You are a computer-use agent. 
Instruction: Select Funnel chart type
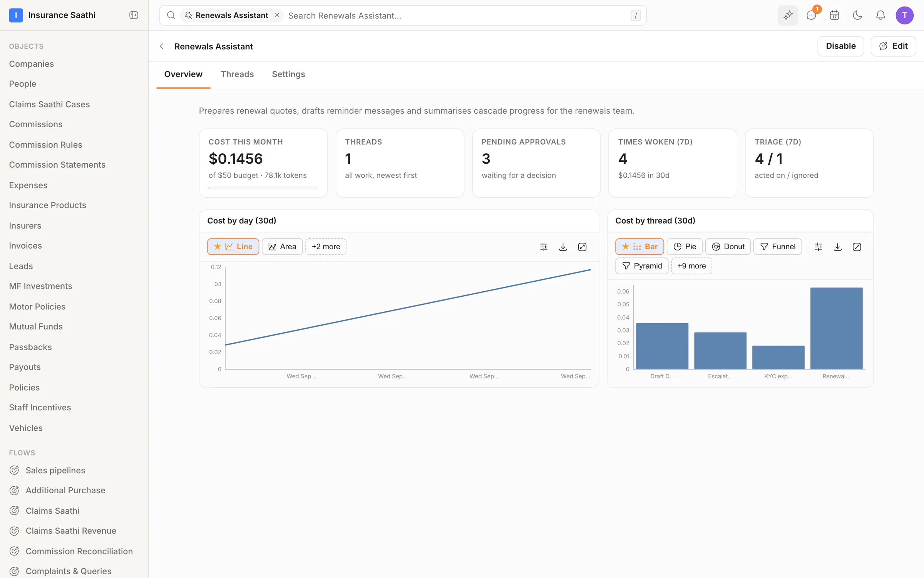[778, 247]
